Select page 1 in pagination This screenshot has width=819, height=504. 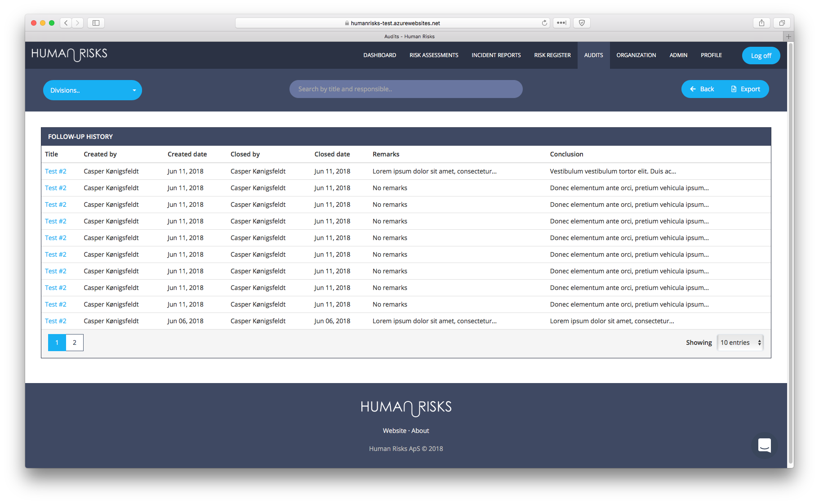57,343
